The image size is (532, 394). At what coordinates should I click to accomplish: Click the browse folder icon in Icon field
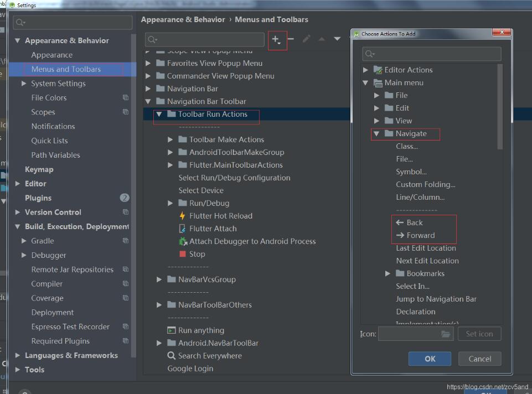[x=446, y=334]
